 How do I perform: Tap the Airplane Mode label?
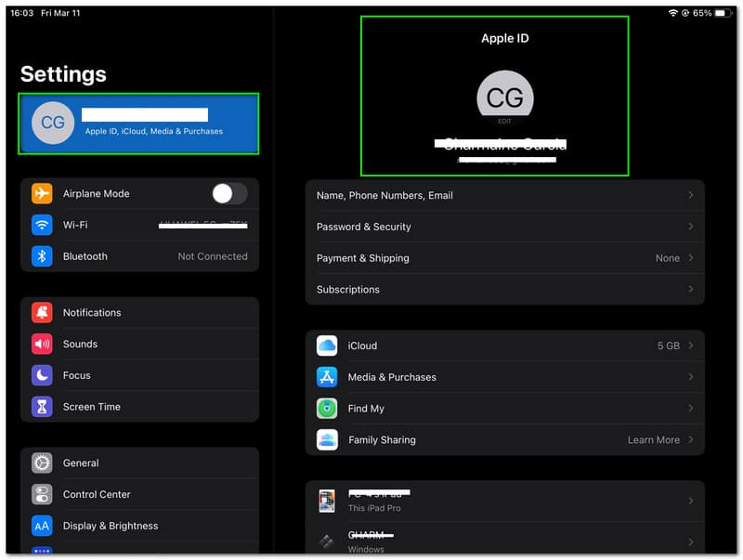[97, 193]
